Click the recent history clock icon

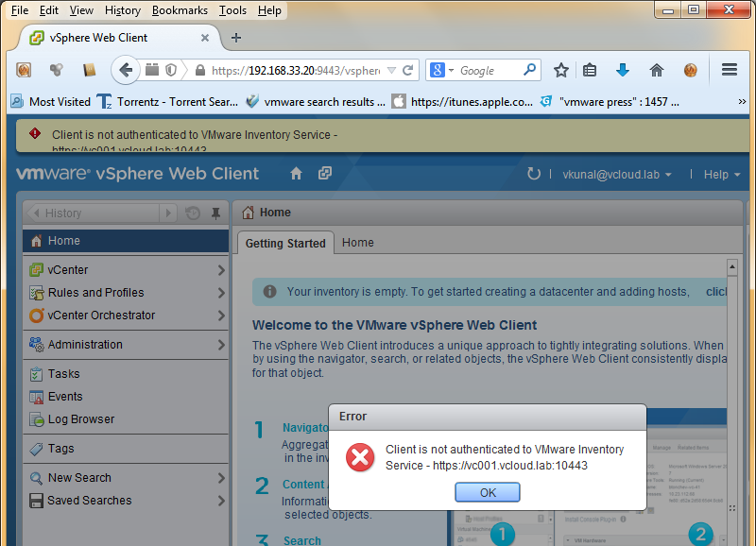point(193,213)
